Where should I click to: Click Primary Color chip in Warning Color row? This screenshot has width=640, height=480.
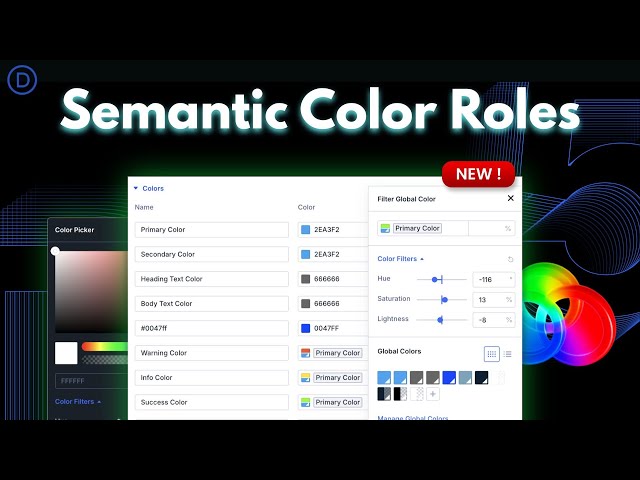[x=338, y=353]
